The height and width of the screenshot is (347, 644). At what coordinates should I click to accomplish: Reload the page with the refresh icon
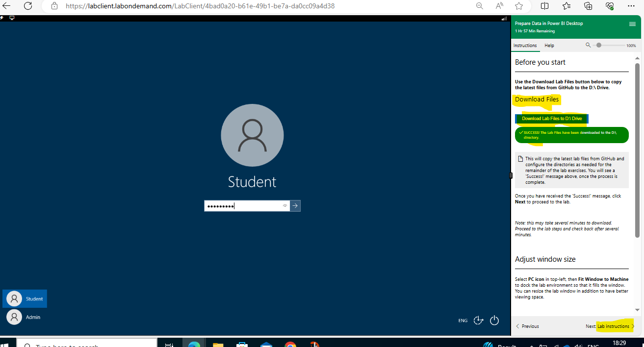(28, 6)
